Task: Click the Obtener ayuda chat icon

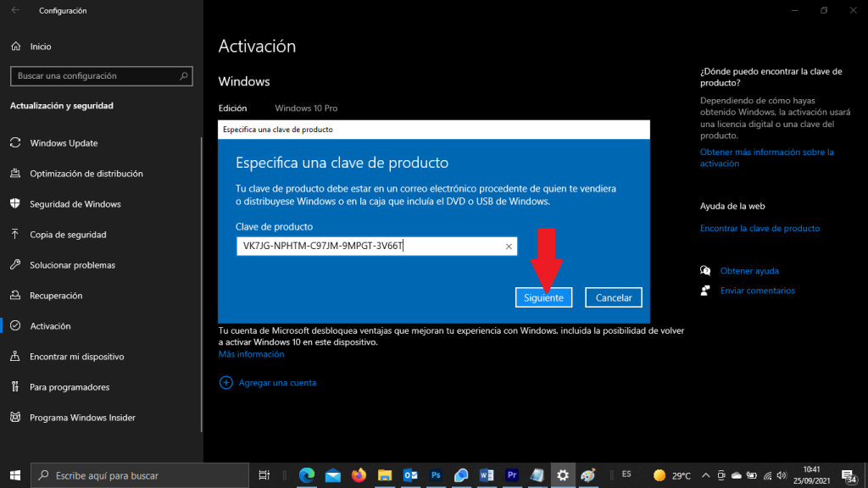Action: pos(705,270)
